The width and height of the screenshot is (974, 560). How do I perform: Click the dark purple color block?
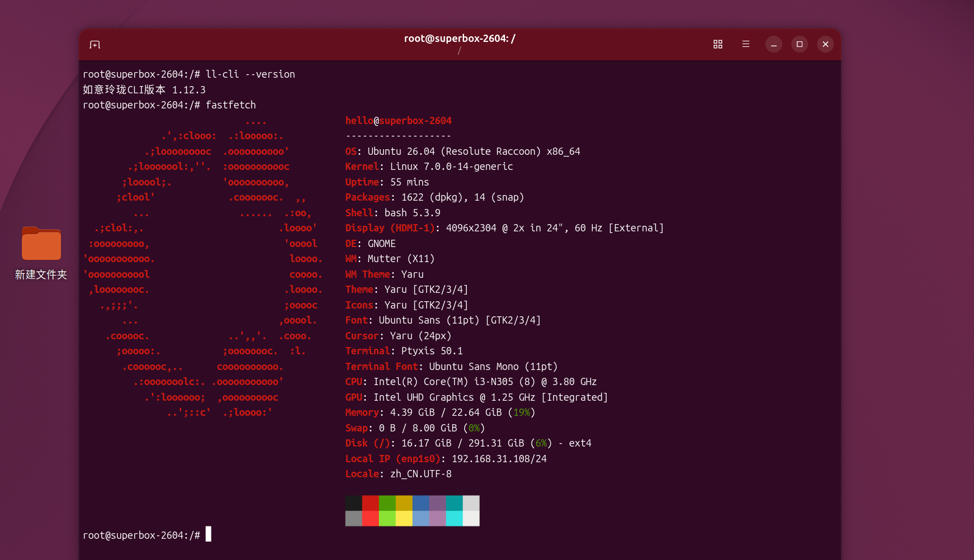click(x=438, y=503)
